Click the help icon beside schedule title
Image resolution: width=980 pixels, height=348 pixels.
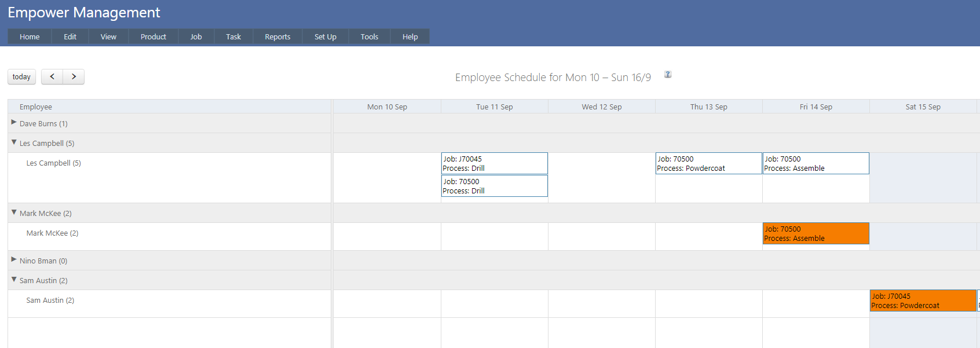[x=668, y=74]
